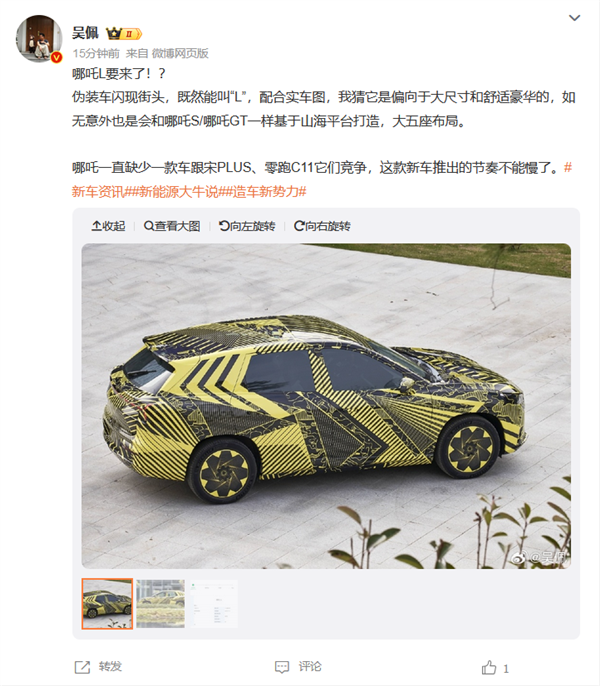Select the first car thumbnail
Screen dimensions: 600x686
coord(107,604)
